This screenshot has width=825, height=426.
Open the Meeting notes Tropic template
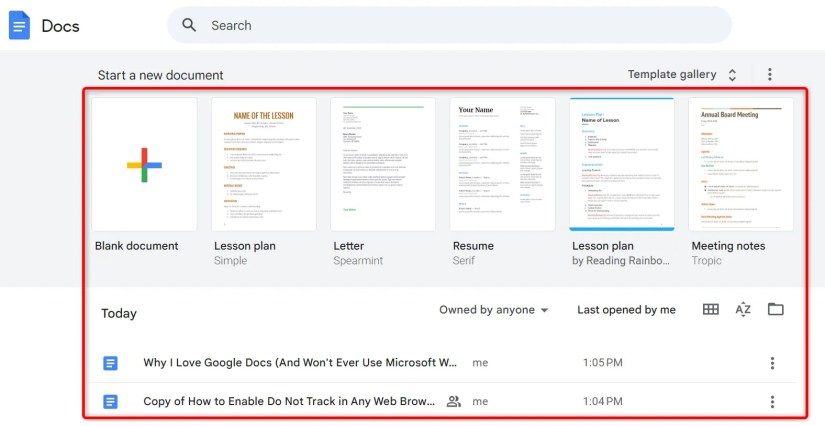pos(741,165)
